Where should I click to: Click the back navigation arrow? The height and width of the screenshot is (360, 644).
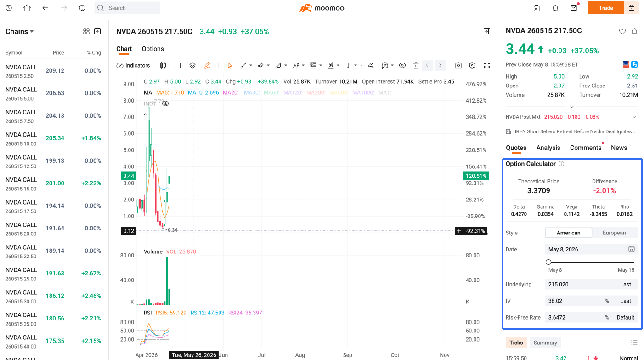pyautogui.click(x=45, y=8)
